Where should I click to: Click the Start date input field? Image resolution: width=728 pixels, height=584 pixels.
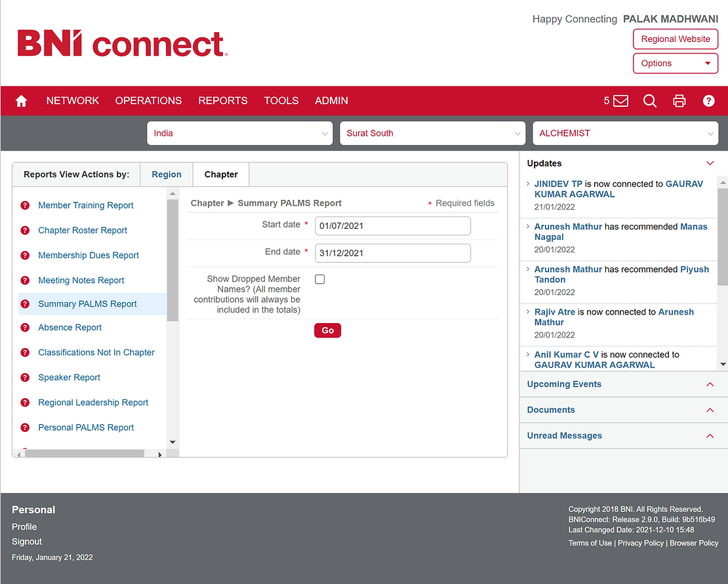[392, 225]
